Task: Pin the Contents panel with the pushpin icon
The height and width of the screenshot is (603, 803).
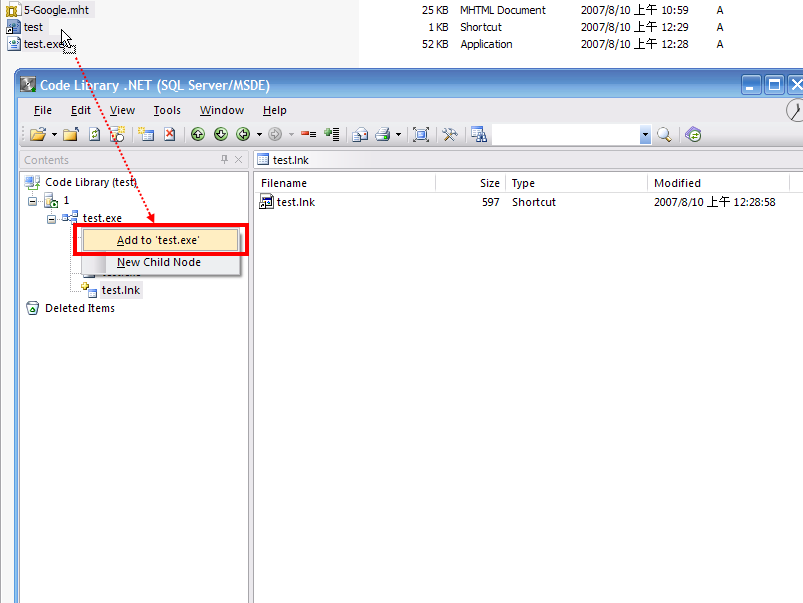Action: pyautogui.click(x=224, y=159)
